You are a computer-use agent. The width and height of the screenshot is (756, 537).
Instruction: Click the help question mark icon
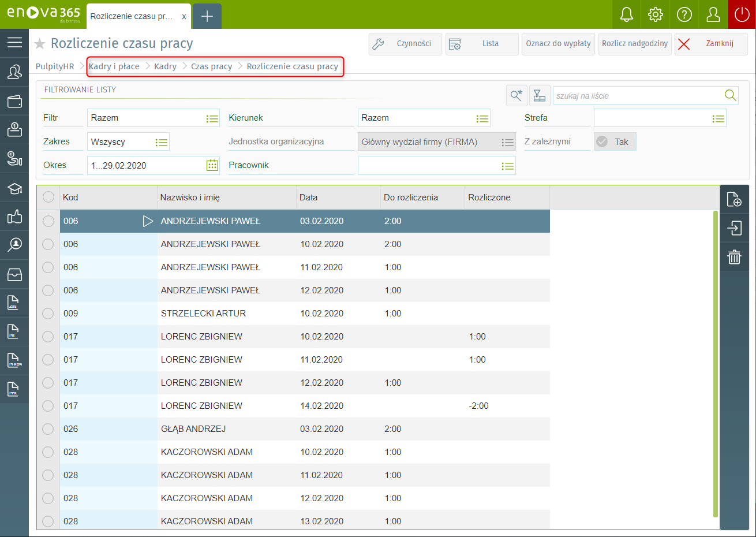(x=684, y=14)
